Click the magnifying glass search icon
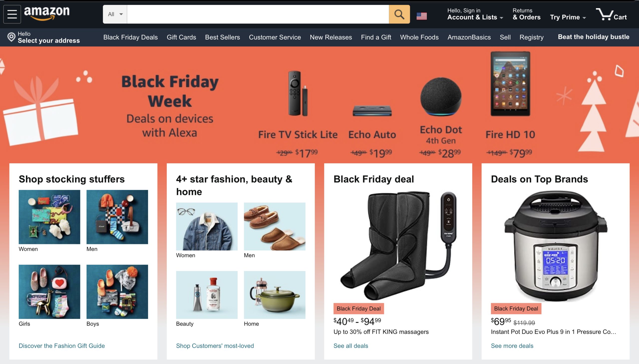The height and width of the screenshot is (364, 639). (x=399, y=14)
